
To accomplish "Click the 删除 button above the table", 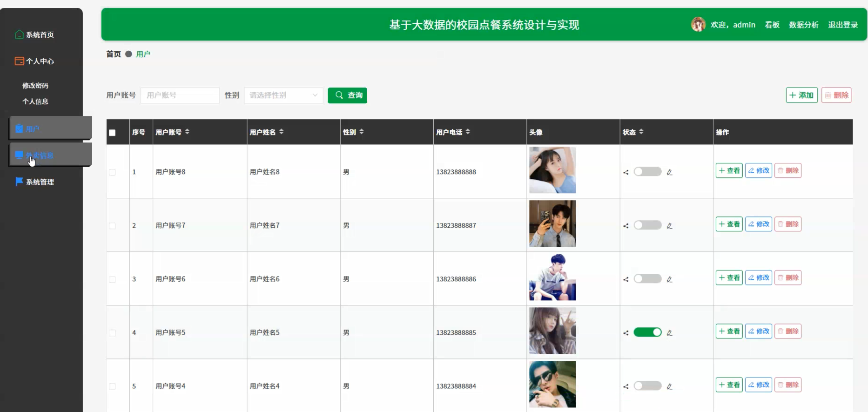I will point(836,95).
